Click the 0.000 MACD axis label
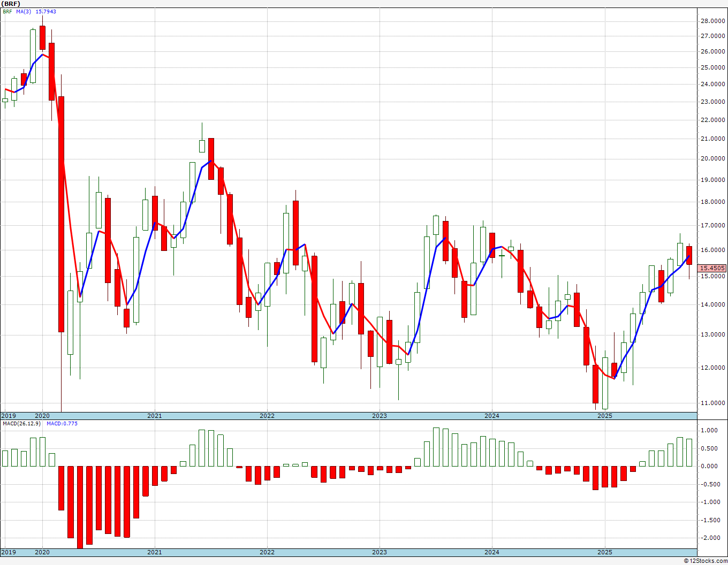This screenshot has width=728, height=565. [710, 466]
